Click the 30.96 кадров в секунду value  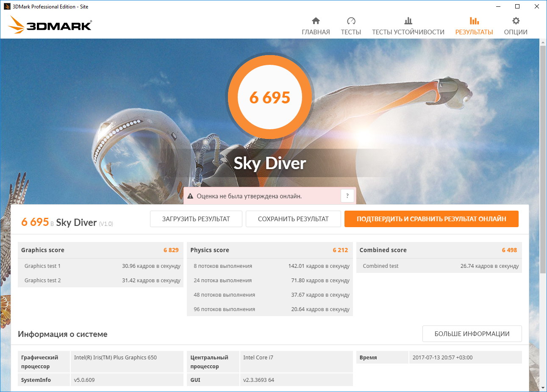pyautogui.click(x=151, y=266)
